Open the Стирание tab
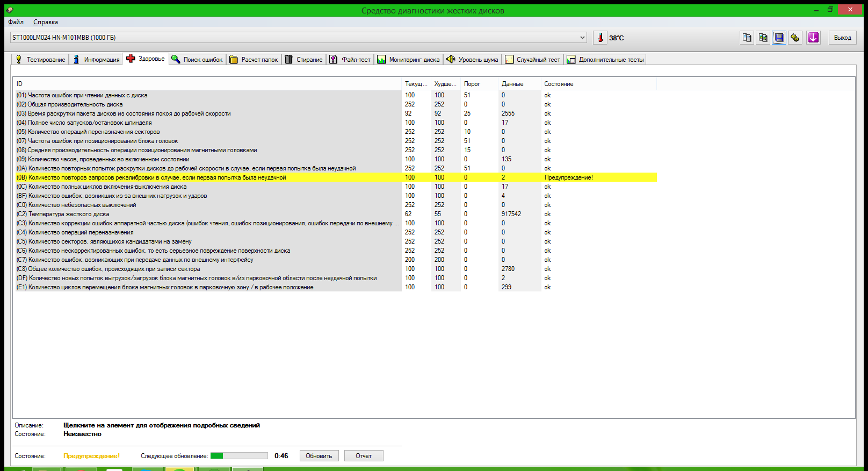868x471 pixels. tap(303, 60)
